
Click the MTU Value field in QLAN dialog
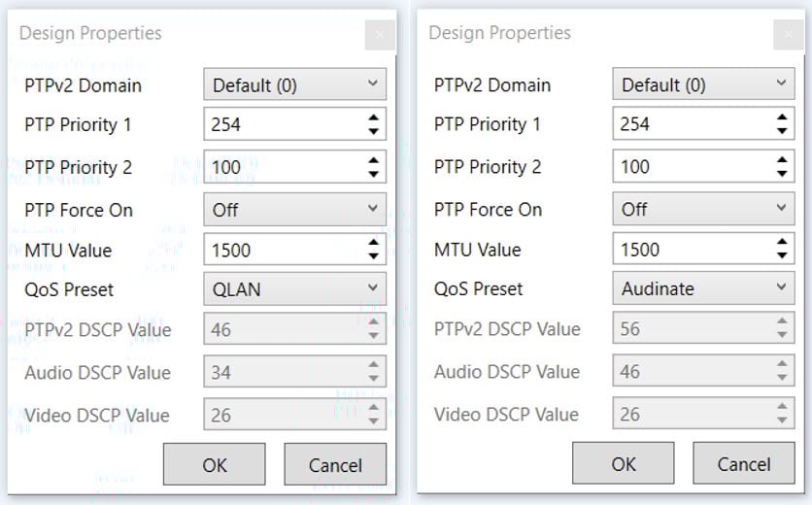[282, 250]
